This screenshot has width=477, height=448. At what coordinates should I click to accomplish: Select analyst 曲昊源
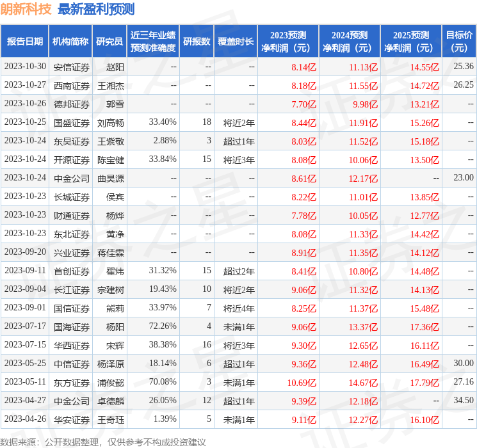(111, 179)
